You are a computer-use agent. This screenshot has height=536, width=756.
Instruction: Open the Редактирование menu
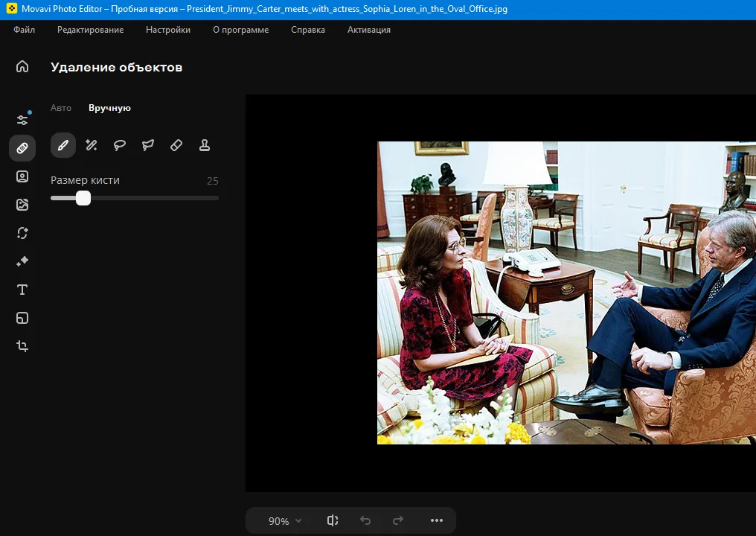coord(91,30)
